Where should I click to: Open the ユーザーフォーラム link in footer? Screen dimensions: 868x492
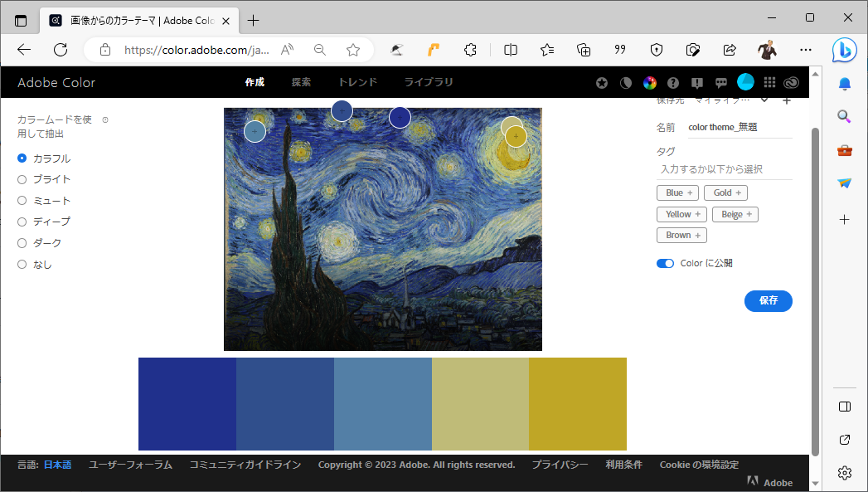click(130, 465)
